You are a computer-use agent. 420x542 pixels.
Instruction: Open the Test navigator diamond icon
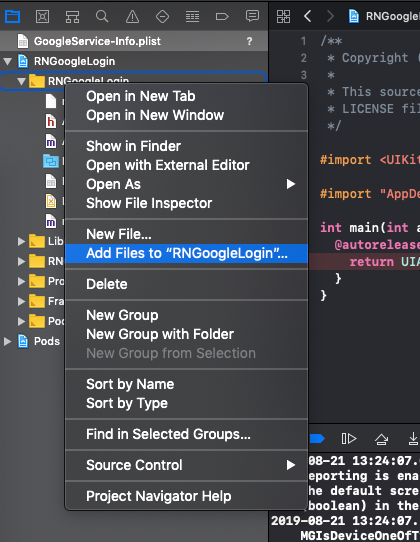tap(162, 16)
